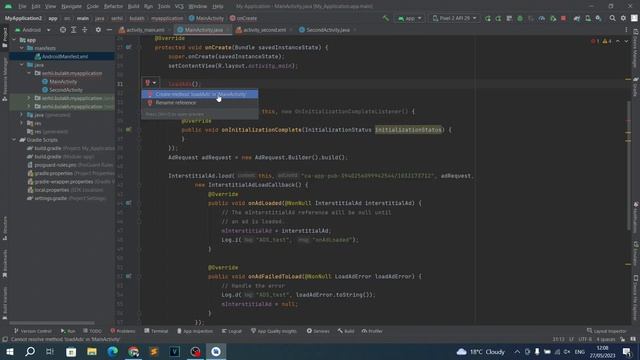Switch to activity_second.xml tab

(x=264, y=30)
